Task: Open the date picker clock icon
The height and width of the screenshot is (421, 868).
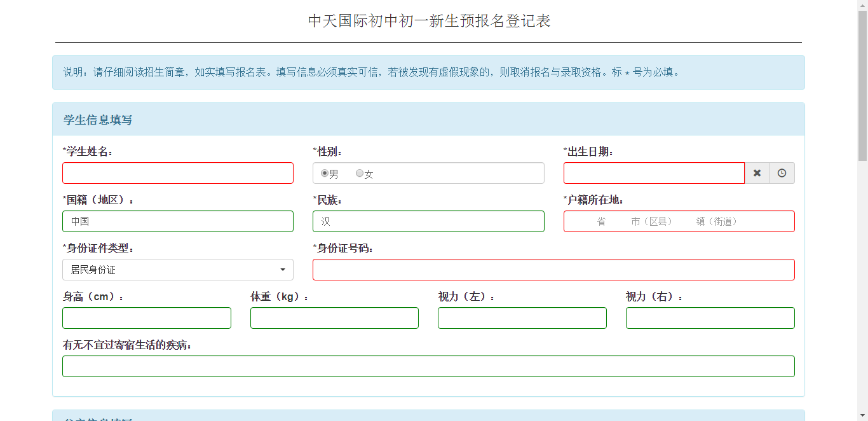Action: 782,173
